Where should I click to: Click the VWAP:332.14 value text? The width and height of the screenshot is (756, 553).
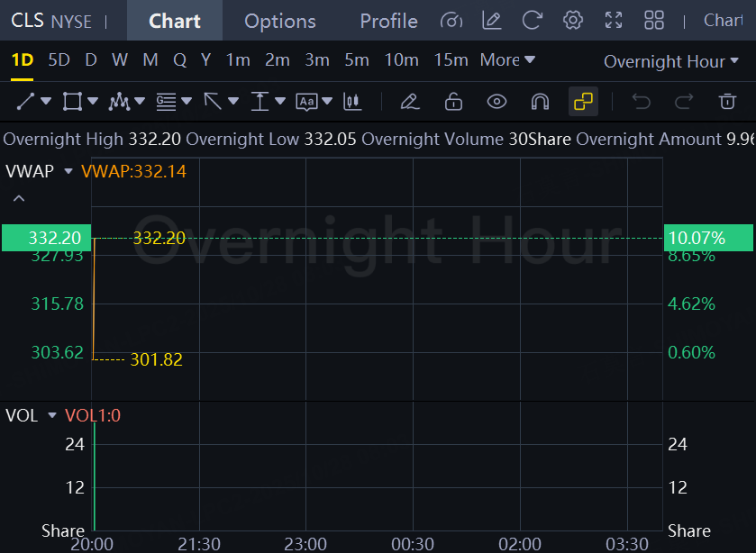coord(133,171)
